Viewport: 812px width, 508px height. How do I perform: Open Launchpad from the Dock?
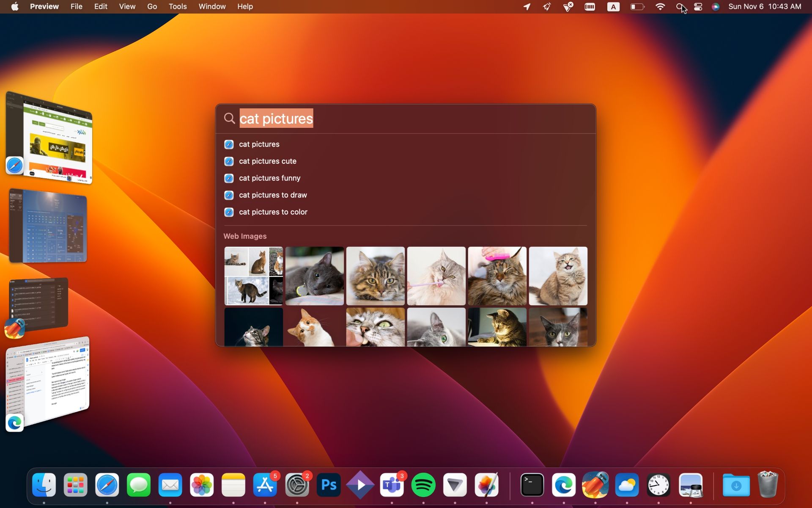pos(75,485)
